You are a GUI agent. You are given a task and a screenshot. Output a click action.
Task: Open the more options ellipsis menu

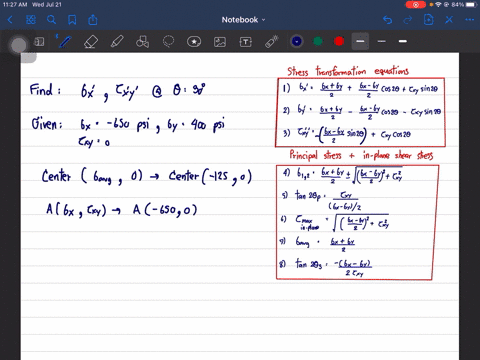[x=470, y=20]
